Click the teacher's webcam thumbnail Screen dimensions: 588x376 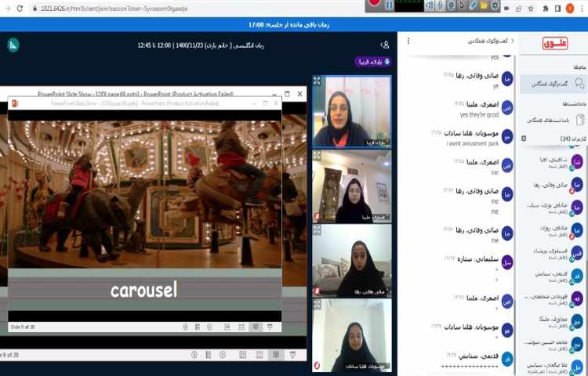point(352,111)
